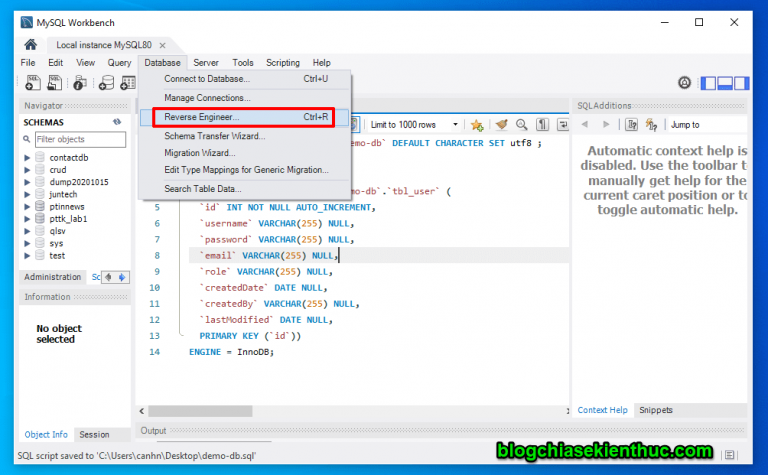Click the Filter objects search field
This screenshot has height=475, width=768.
point(80,139)
